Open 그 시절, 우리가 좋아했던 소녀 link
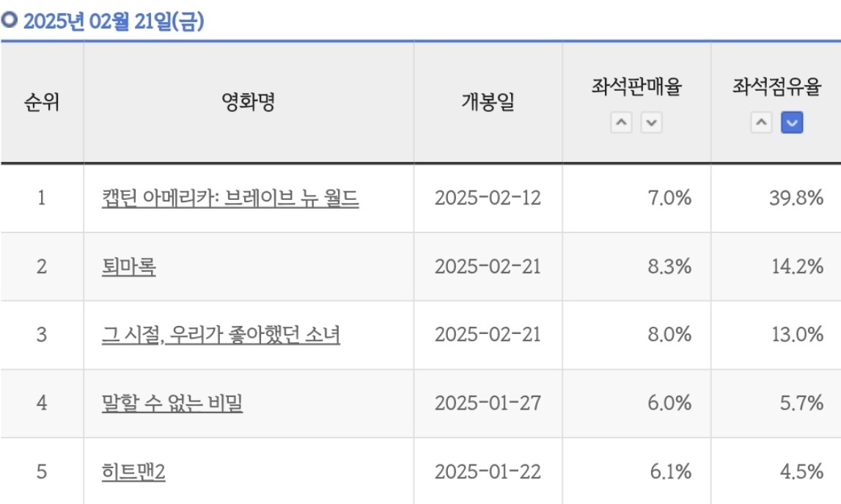Image resolution: width=841 pixels, height=504 pixels. [221, 335]
